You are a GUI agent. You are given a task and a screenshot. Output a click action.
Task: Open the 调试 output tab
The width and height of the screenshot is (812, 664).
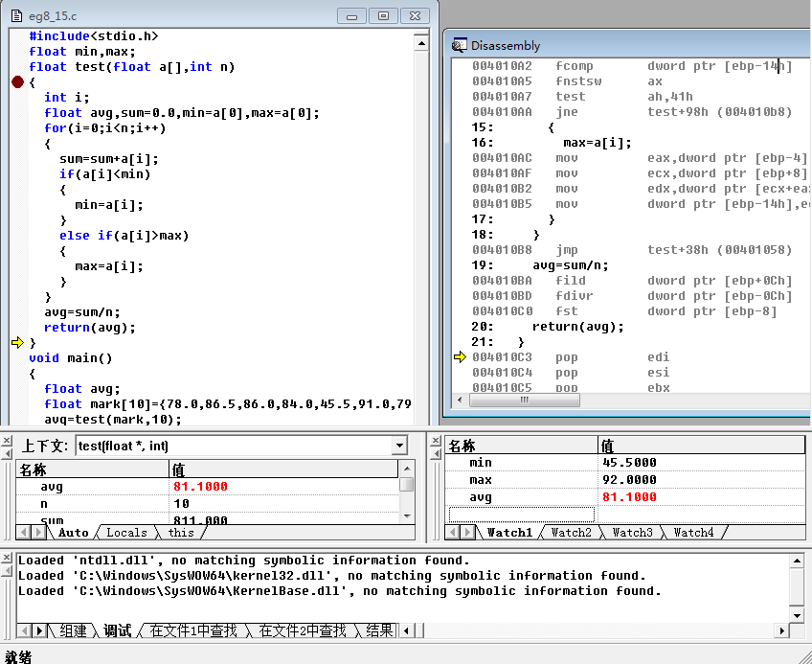(x=117, y=630)
